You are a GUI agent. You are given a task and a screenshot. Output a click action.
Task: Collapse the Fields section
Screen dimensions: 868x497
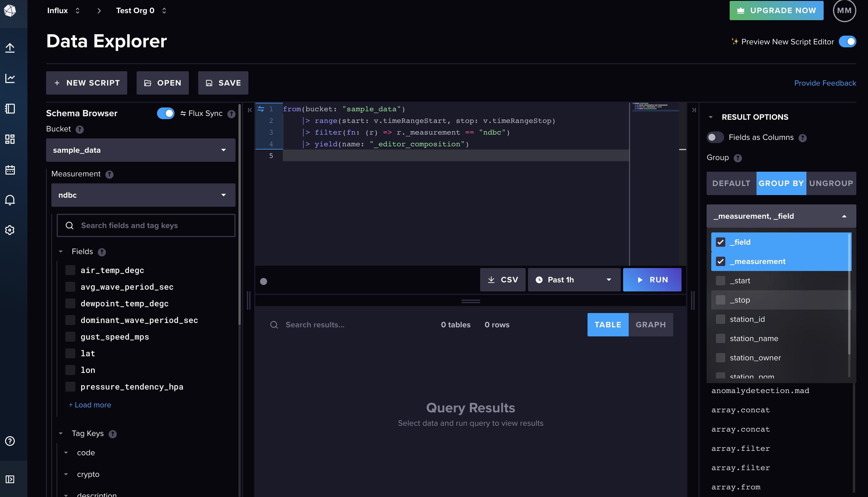point(61,251)
